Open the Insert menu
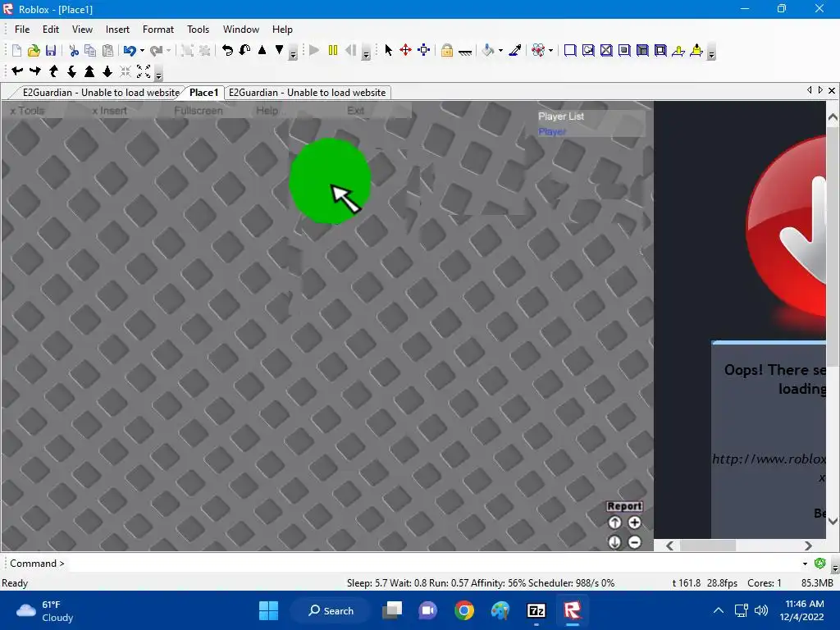The width and height of the screenshot is (840, 630). [117, 30]
